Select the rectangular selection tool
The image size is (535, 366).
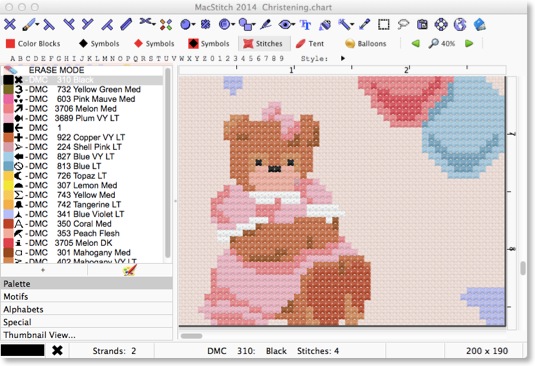384,25
